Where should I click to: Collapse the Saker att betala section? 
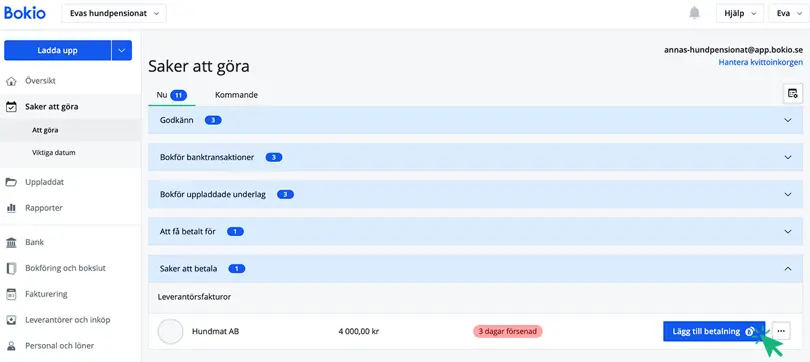(x=475, y=269)
